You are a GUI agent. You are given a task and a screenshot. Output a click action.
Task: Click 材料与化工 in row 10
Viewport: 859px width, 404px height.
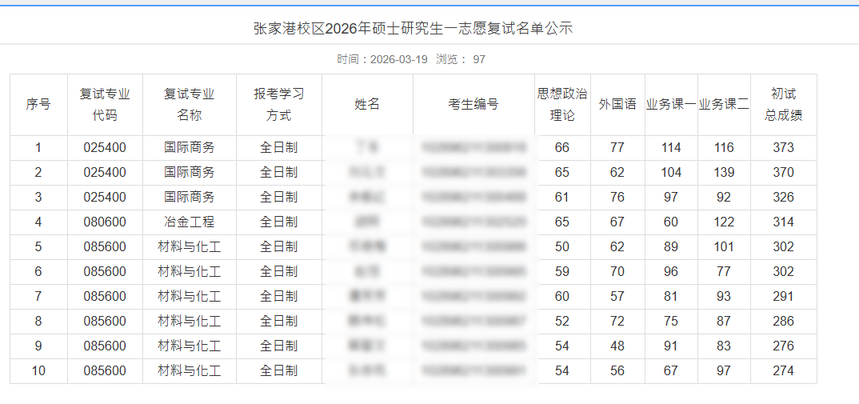click(x=189, y=371)
